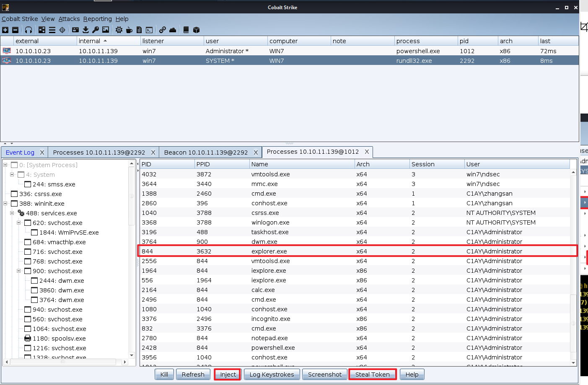588x385 pixels.
Task: Click the coffee cup Java applet icon
Action: (129, 30)
